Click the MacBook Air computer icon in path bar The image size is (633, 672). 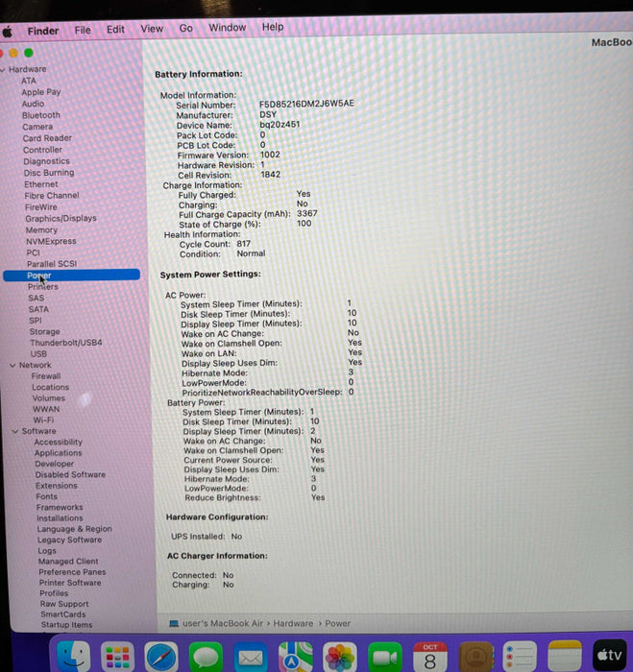click(174, 623)
